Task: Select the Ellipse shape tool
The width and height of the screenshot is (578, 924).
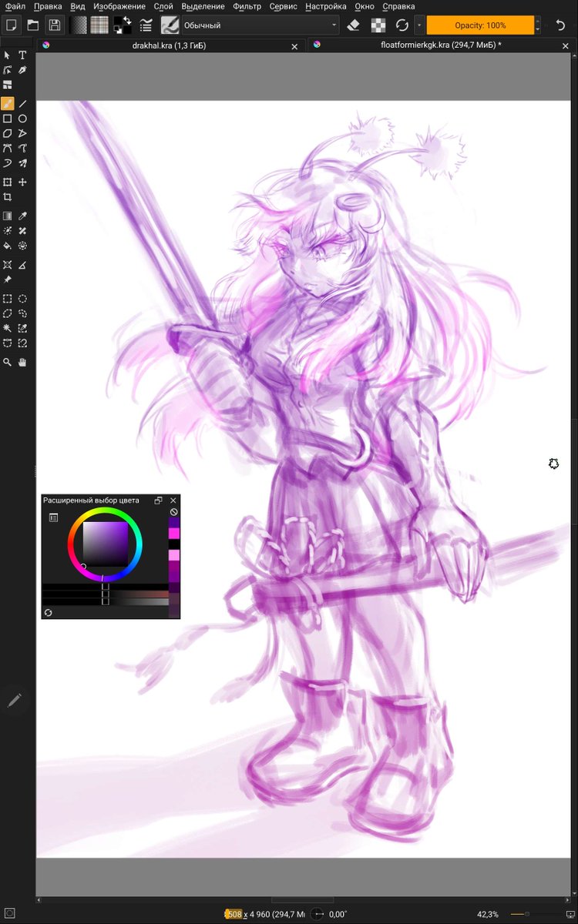Action: pos(22,119)
